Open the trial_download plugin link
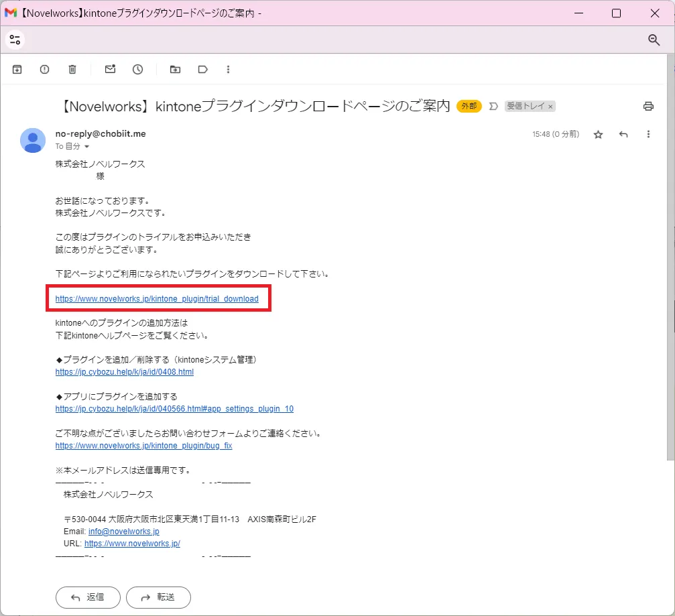Screen dimensions: 675x616 tap(157, 299)
